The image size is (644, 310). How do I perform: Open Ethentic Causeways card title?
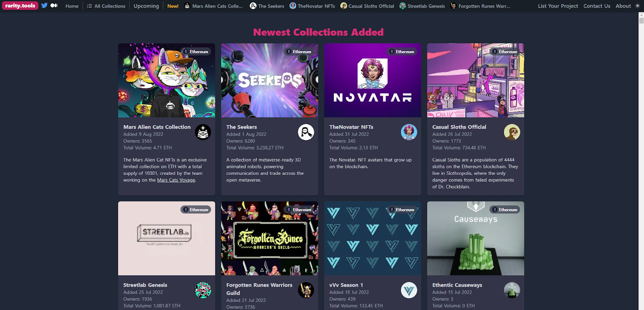pyautogui.click(x=457, y=285)
